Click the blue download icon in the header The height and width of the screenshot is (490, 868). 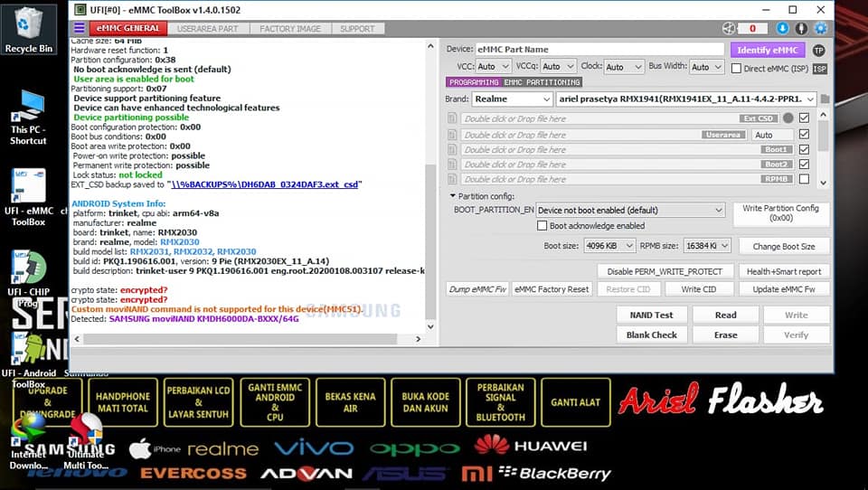tap(782, 28)
